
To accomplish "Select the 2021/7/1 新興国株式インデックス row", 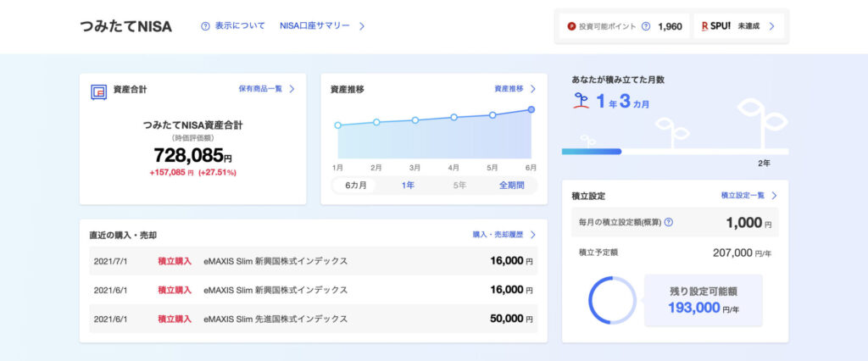I will (314, 261).
